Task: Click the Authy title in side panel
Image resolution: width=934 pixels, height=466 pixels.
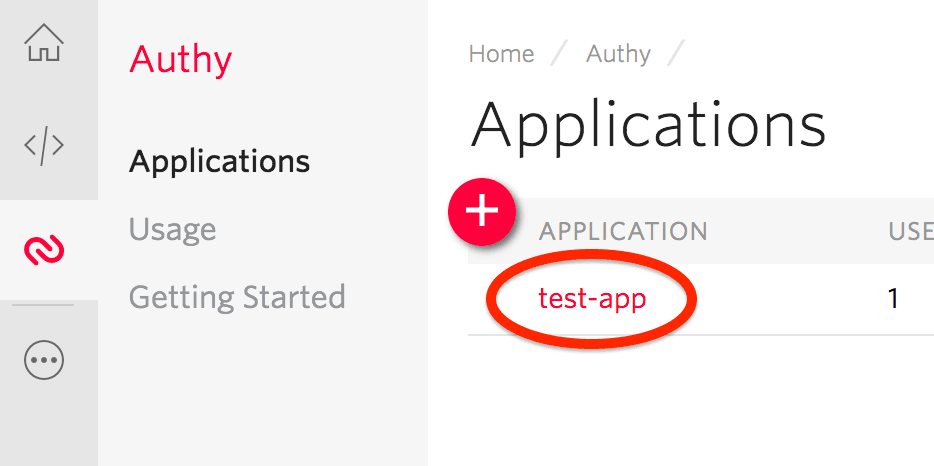Action: (181, 60)
